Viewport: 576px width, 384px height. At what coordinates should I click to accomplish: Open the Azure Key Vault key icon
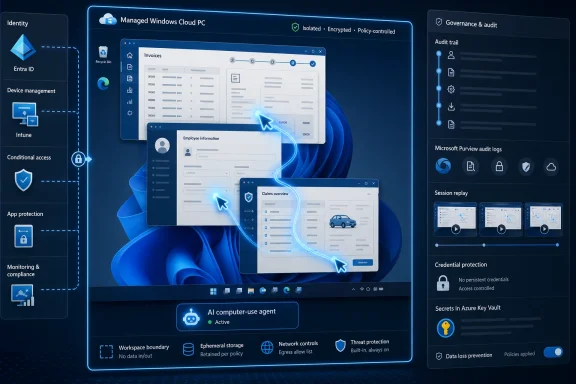click(445, 328)
